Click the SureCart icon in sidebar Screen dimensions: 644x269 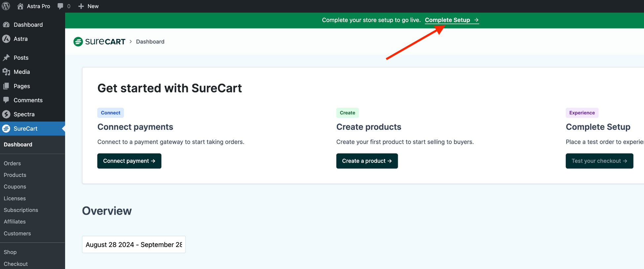6,129
